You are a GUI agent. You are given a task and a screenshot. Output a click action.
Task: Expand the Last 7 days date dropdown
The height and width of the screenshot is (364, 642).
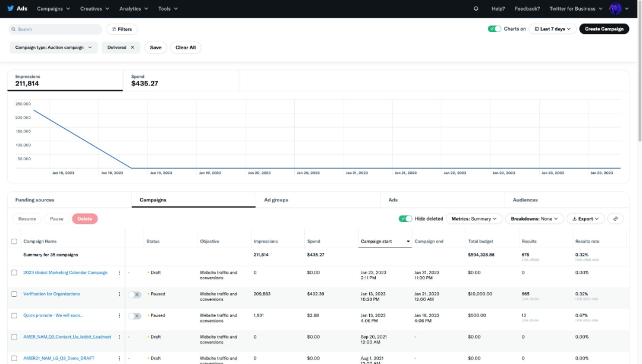pos(553,29)
